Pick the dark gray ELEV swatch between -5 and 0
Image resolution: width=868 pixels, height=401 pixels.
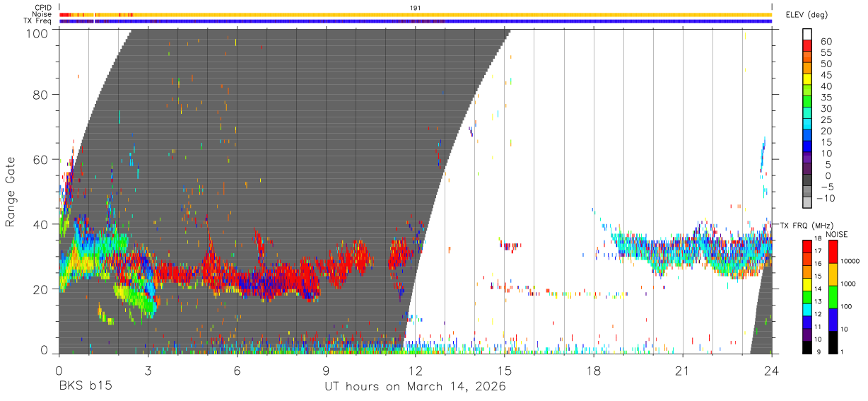808,180
